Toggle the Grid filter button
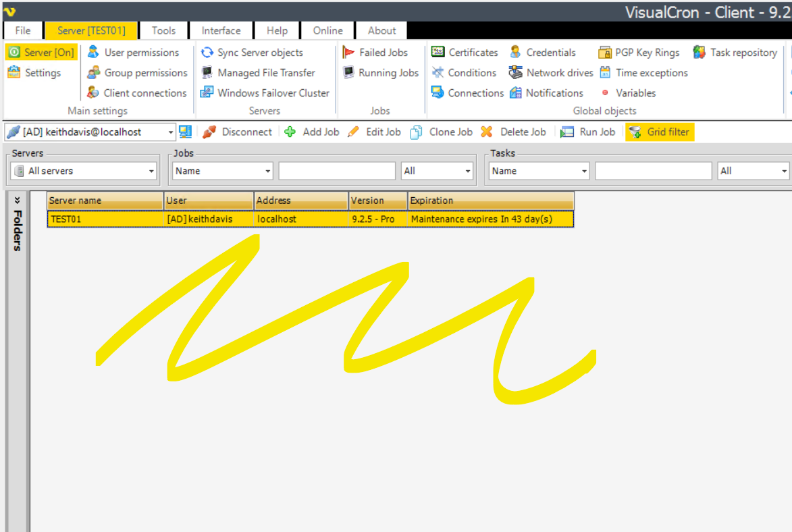Image resolution: width=792 pixels, height=532 pixels. pos(660,132)
